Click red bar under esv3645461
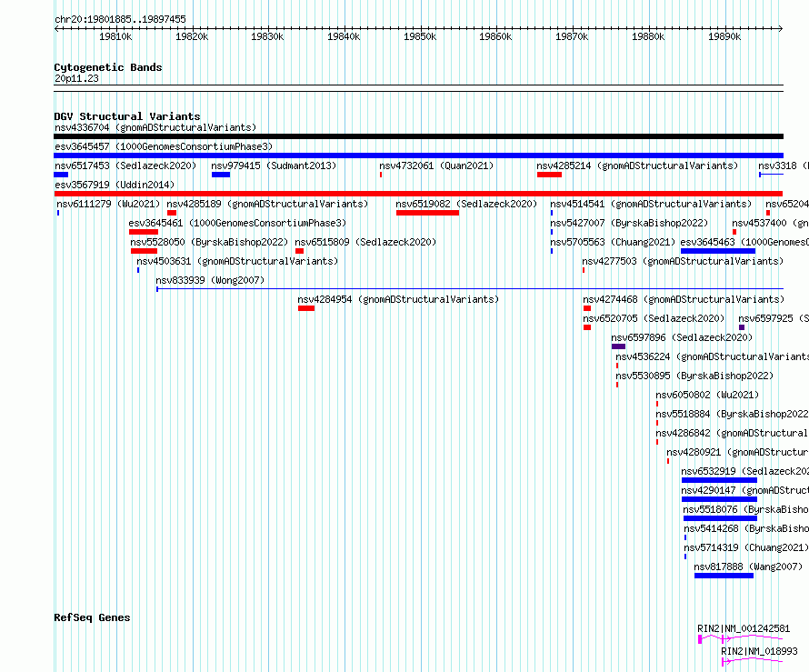 pyautogui.click(x=144, y=232)
